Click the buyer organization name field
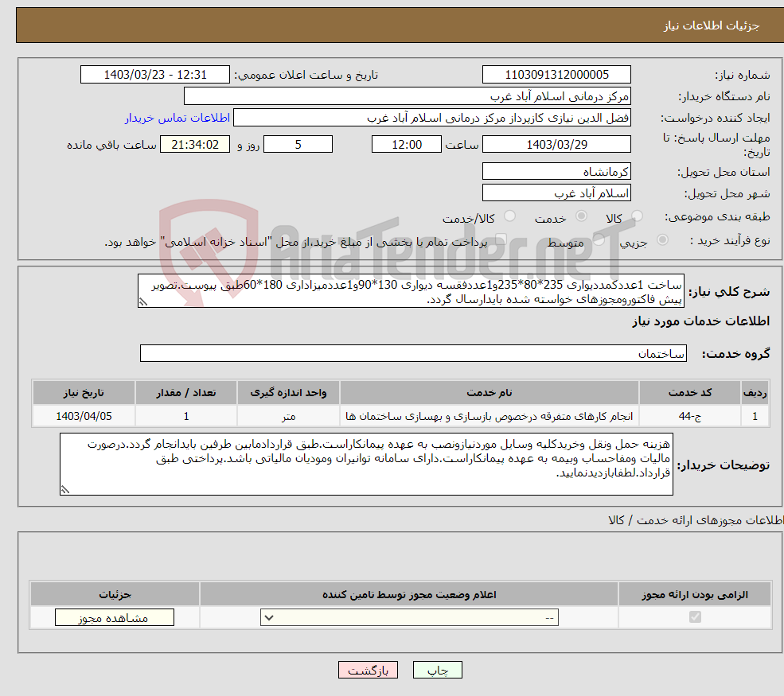 coord(407,96)
